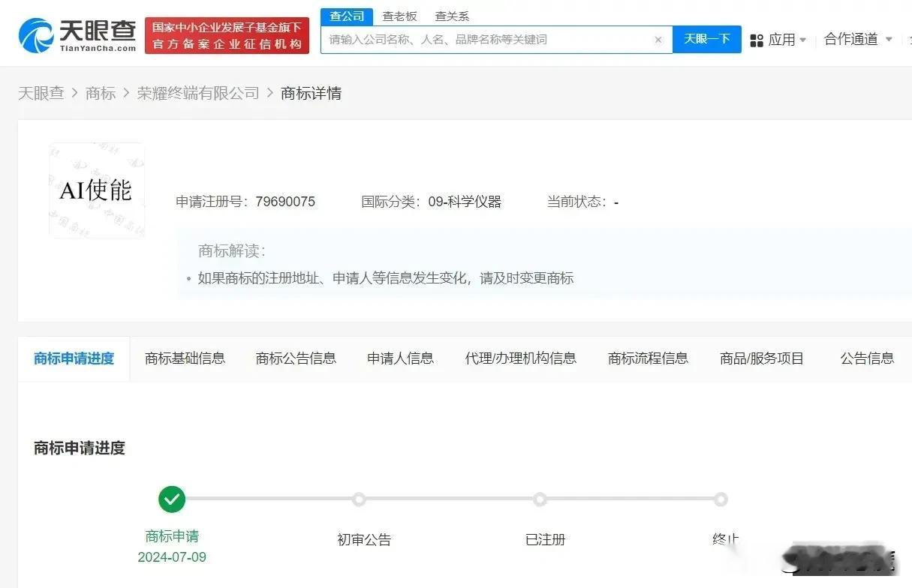The image size is (912, 588).
Task: Open the 应用 apps grid icon
Action: click(757, 40)
